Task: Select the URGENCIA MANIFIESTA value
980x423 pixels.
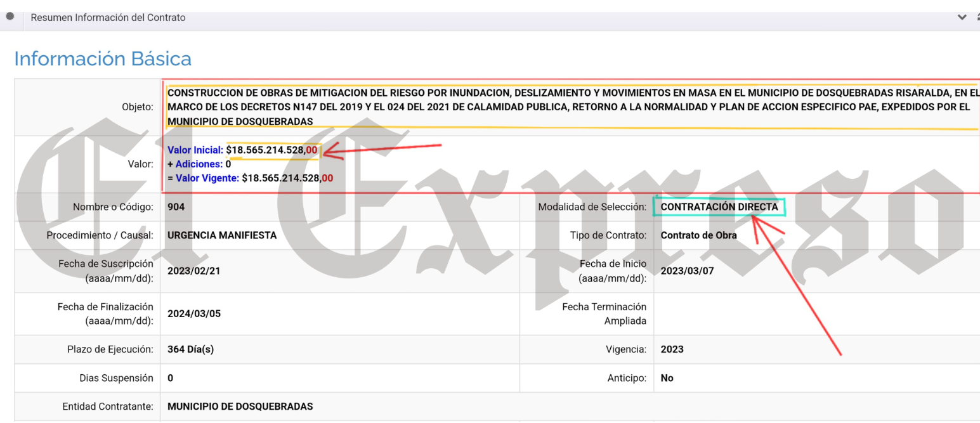Action: (x=222, y=235)
